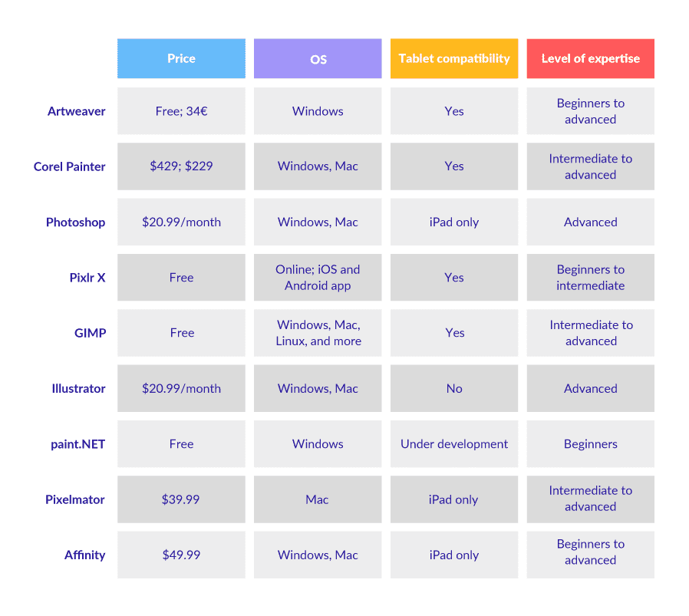
Task: Open the Corel Painter row label
Action: 70,166
